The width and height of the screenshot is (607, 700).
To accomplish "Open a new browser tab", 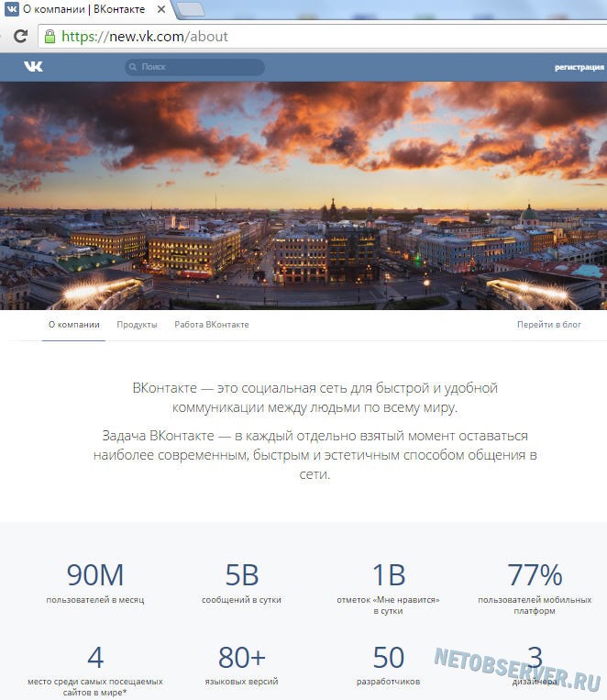I will tap(191, 9).
